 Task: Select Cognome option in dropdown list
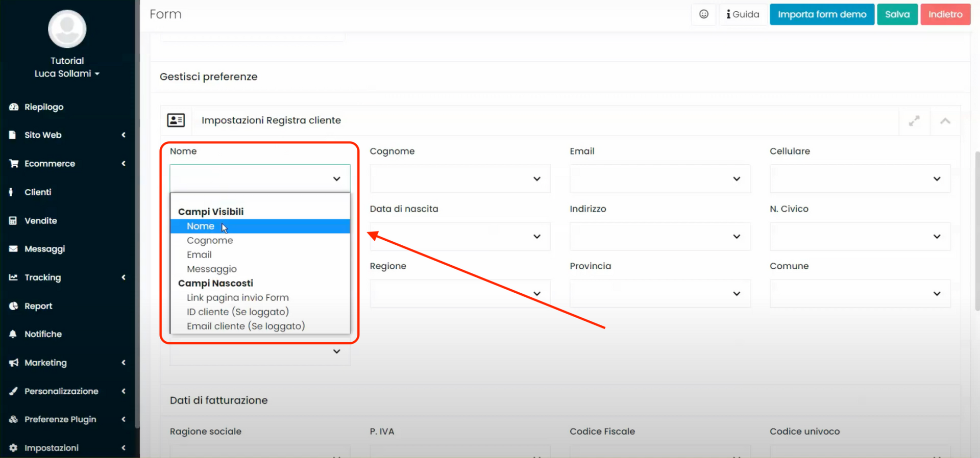click(x=260, y=240)
